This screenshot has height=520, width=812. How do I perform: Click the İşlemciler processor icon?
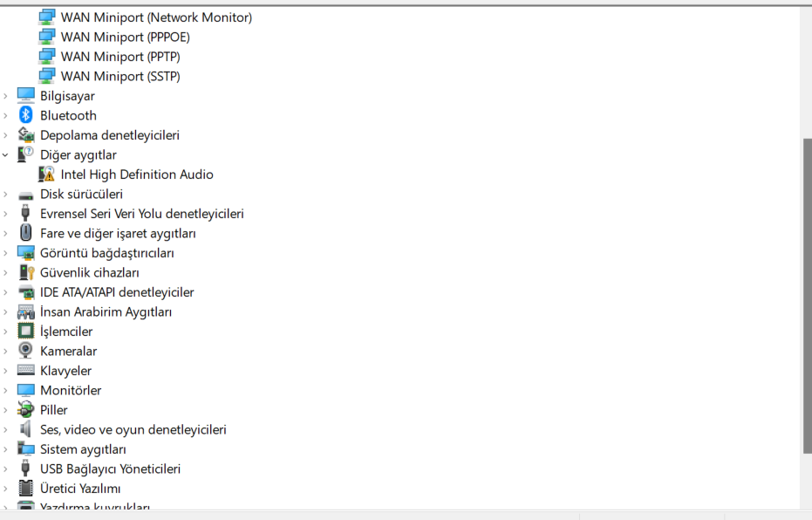[x=25, y=331]
